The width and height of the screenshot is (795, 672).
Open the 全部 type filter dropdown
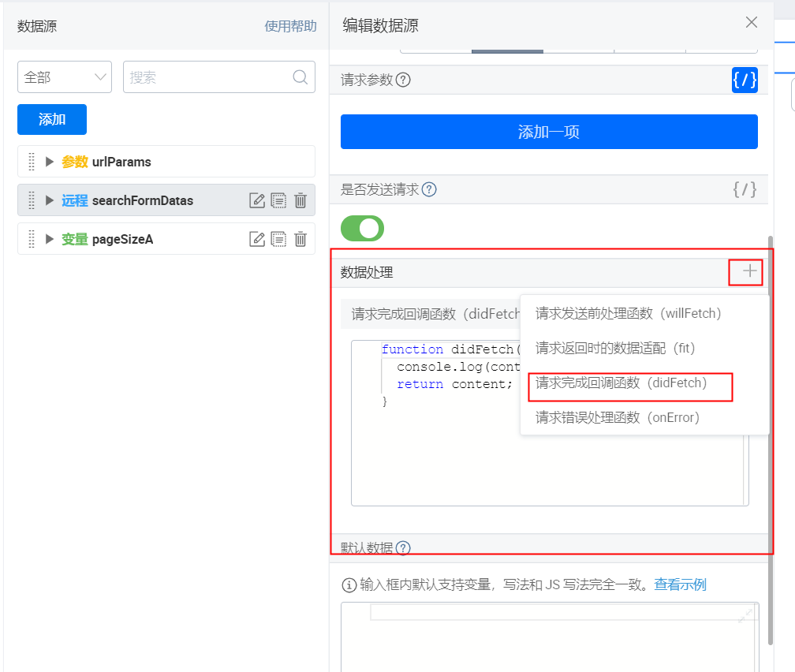(65, 77)
